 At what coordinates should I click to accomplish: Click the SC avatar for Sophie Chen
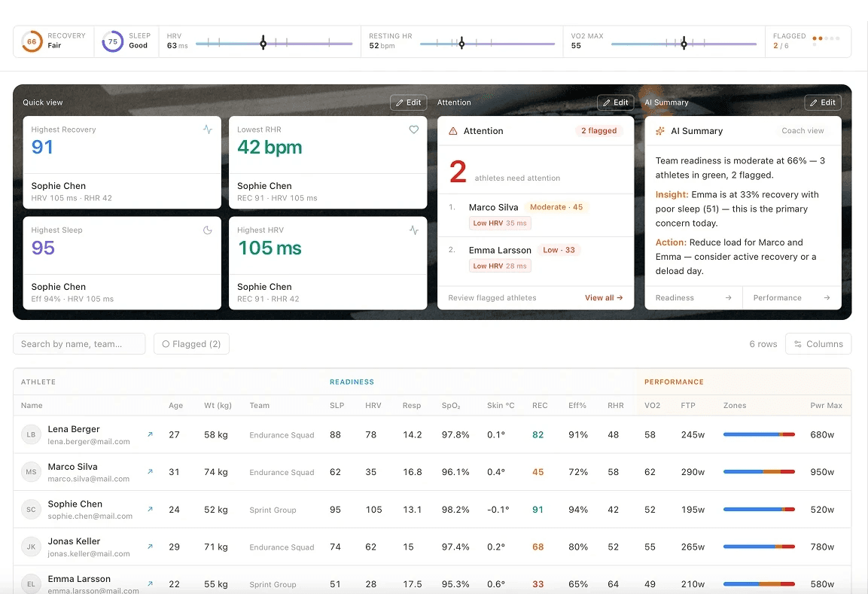[x=31, y=509]
